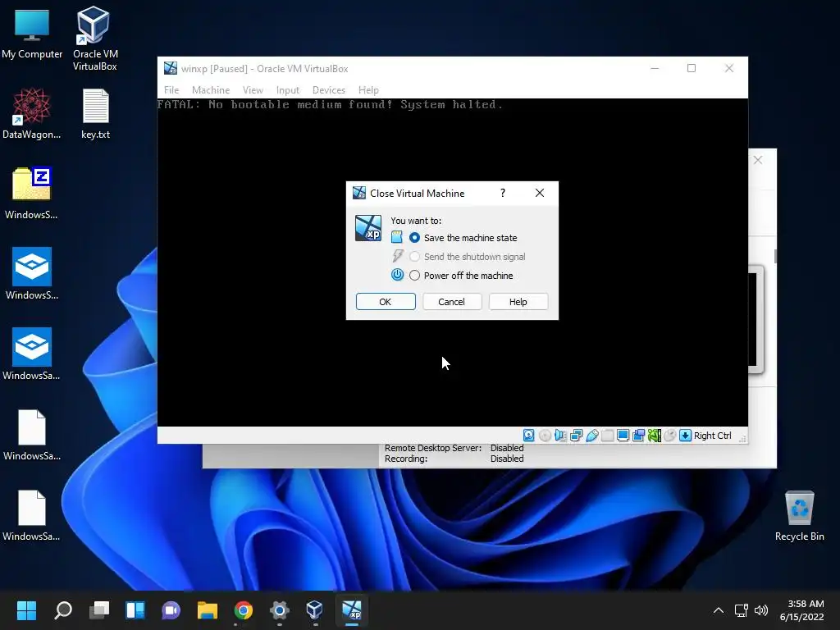Screen dimensions: 840x630
Task: Click the blue power icon in dialog
Action: [397, 275]
